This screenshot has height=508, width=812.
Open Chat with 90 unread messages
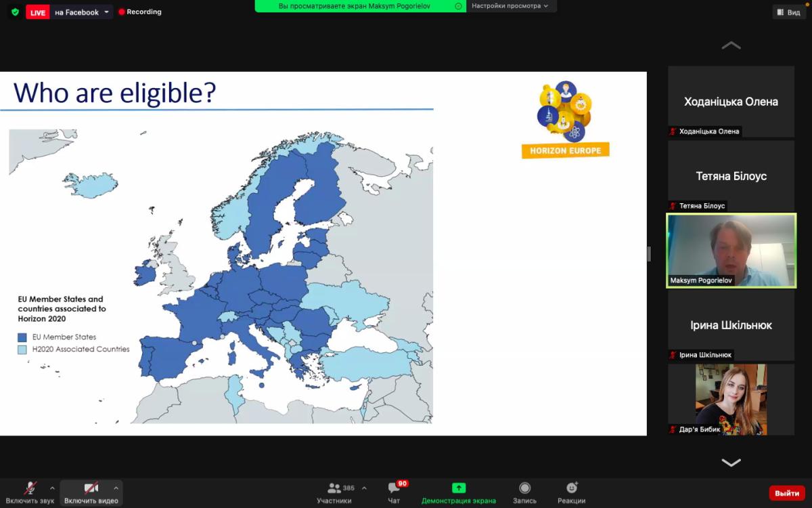[394, 488]
